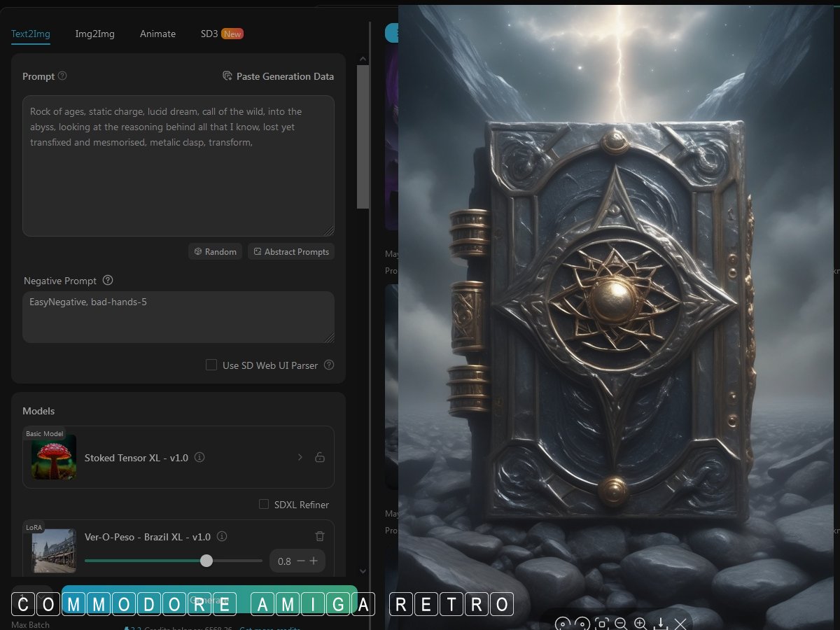Click the zoom out magnifier icon

click(x=621, y=623)
